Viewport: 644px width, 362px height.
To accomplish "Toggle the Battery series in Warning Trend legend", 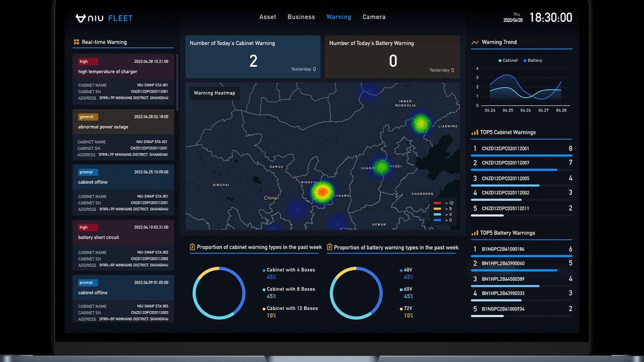I will tap(533, 60).
